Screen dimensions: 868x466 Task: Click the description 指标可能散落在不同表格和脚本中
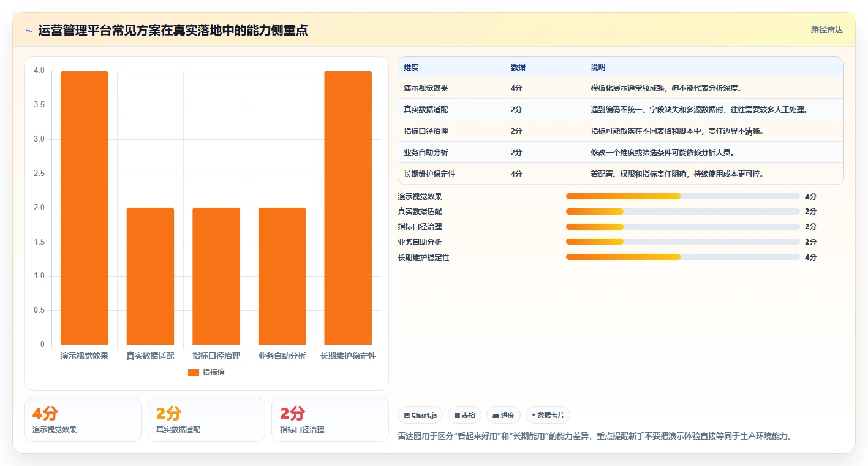point(677,131)
